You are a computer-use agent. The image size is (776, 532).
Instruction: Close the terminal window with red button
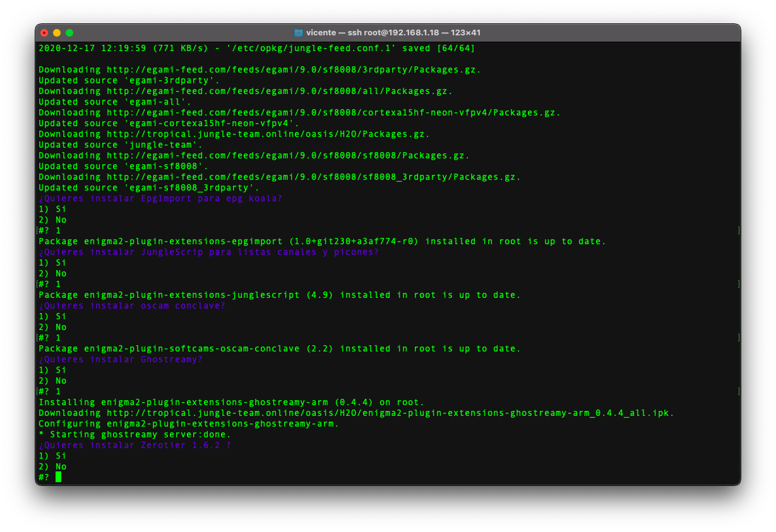coord(44,33)
